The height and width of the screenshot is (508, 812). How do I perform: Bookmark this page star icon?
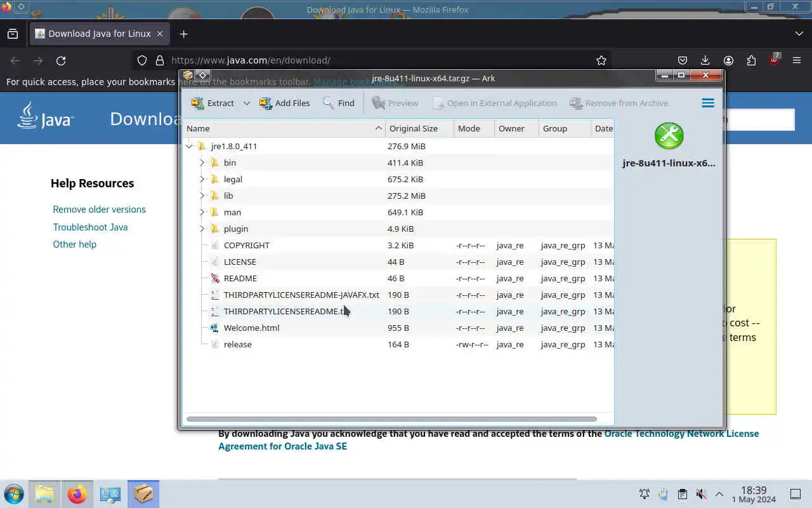pos(601,60)
